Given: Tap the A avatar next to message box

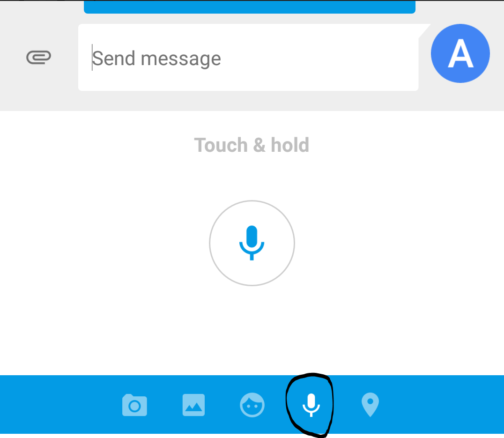Looking at the screenshot, I should point(460,53).
